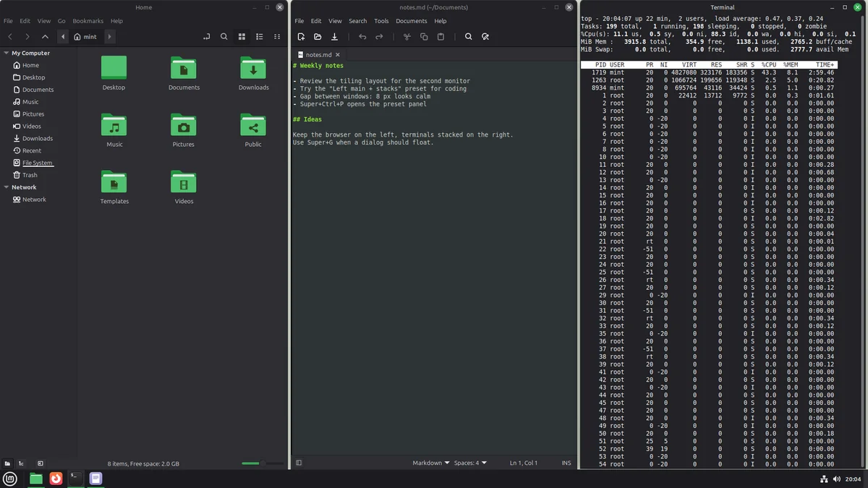The height and width of the screenshot is (488, 868).
Task: Open the Markdown language dropdown
Action: pyautogui.click(x=431, y=463)
